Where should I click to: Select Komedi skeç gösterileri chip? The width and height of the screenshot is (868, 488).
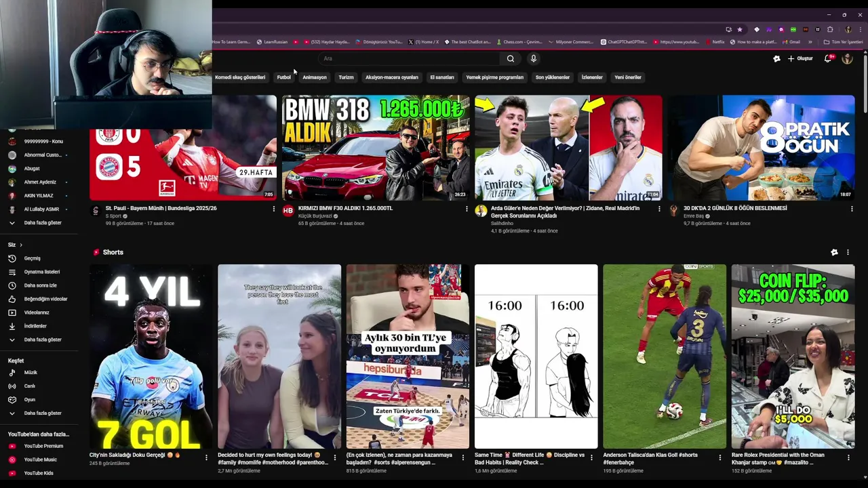pyautogui.click(x=240, y=77)
